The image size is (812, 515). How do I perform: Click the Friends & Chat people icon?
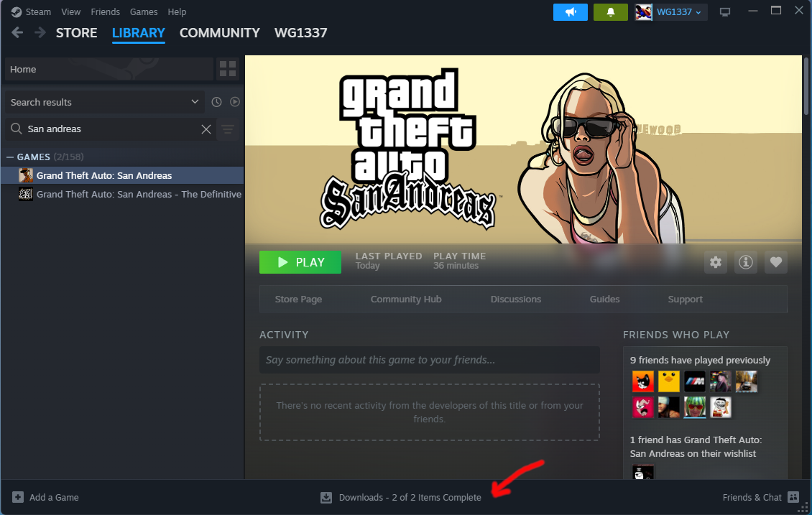793,497
